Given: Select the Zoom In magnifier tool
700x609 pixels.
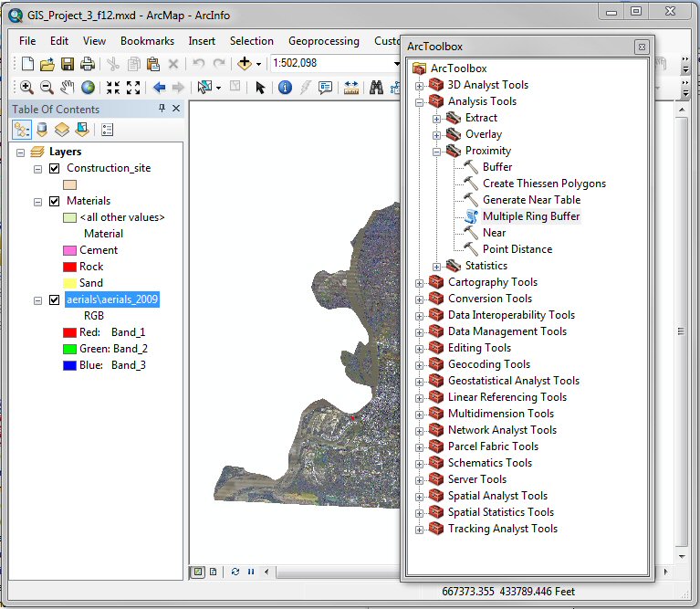Looking at the screenshot, I should [26, 87].
